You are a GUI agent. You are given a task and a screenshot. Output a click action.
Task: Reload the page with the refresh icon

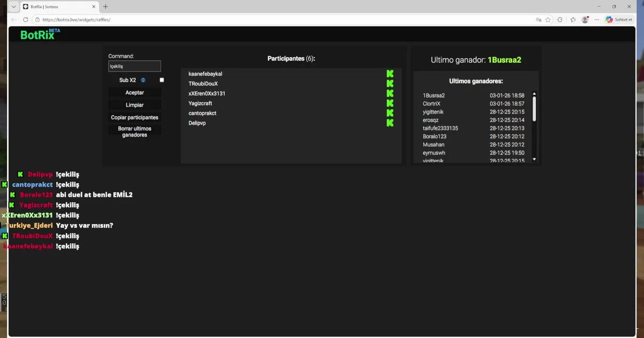tap(25, 20)
